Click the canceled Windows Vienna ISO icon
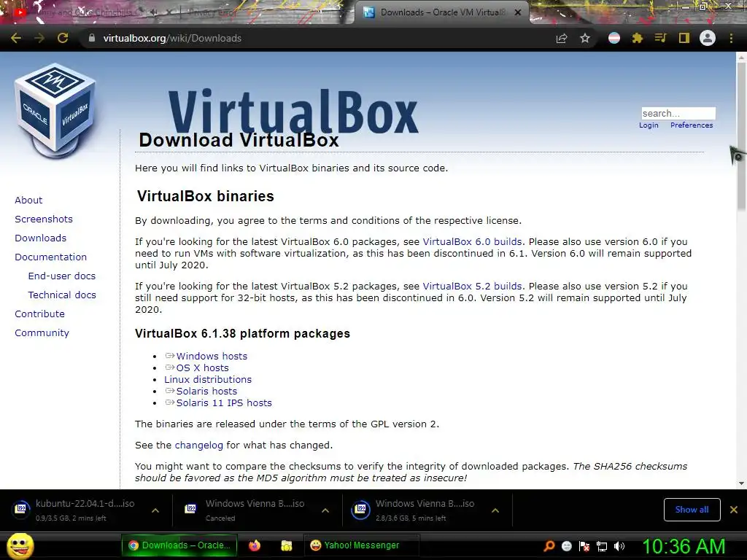Image resolution: width=747 pixels, height=560 pixels. tap(190, 508)
